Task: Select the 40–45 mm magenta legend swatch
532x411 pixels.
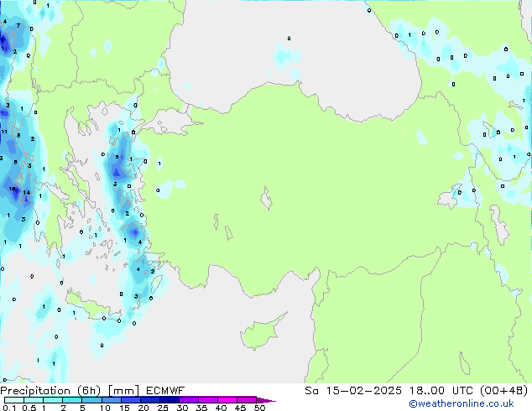Action: (227, 400)
